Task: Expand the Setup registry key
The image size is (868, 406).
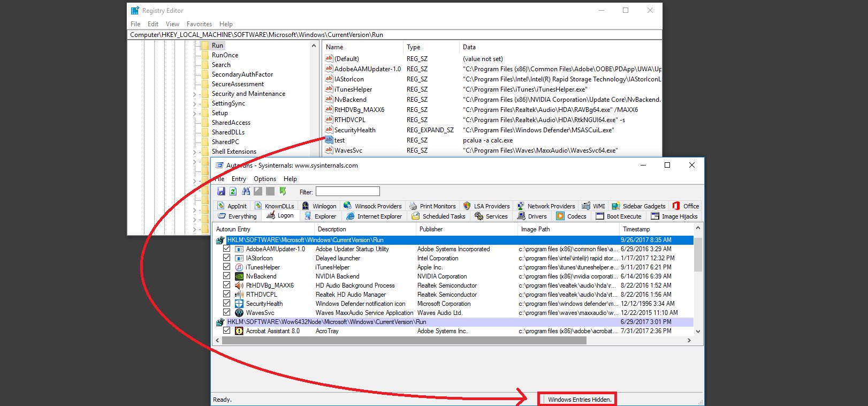Action: pos(195,114)
